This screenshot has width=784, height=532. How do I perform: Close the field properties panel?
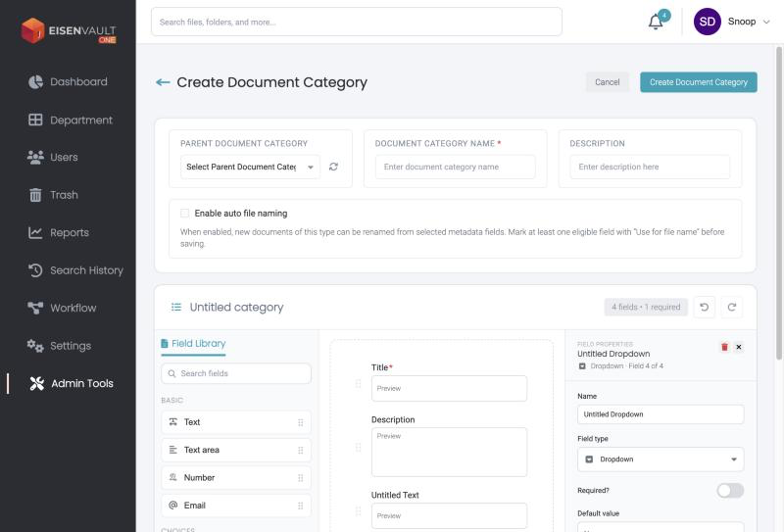pos(739,347)
